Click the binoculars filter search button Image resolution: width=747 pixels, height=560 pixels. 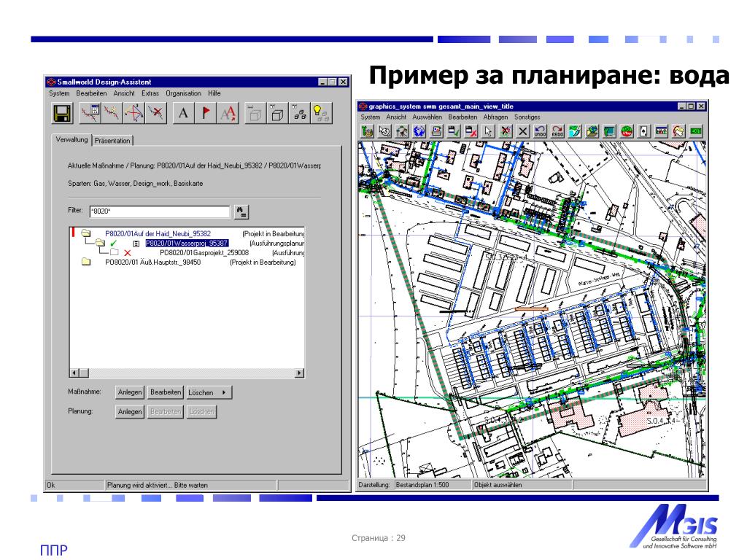point(241,211)
